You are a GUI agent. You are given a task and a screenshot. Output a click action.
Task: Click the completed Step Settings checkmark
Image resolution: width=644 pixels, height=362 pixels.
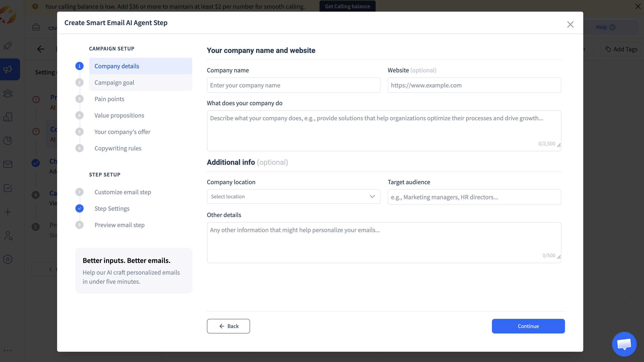(79, 208)
